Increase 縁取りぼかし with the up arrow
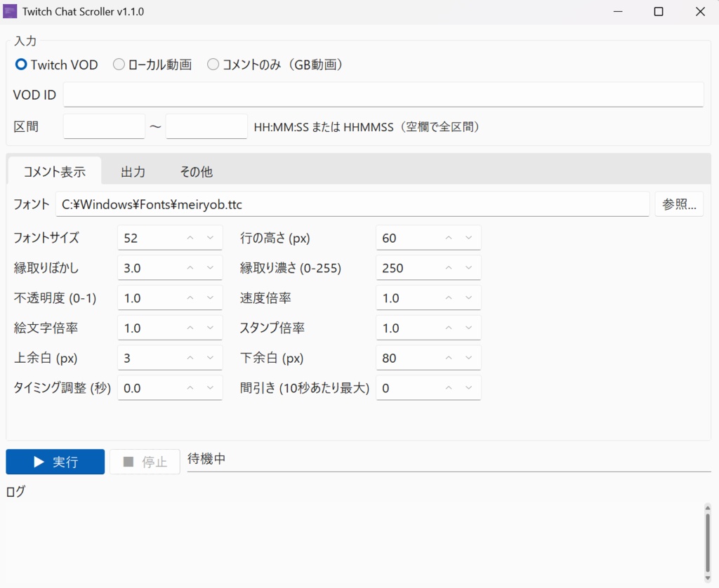Screen dimensions: 719x588 (190, 267)
